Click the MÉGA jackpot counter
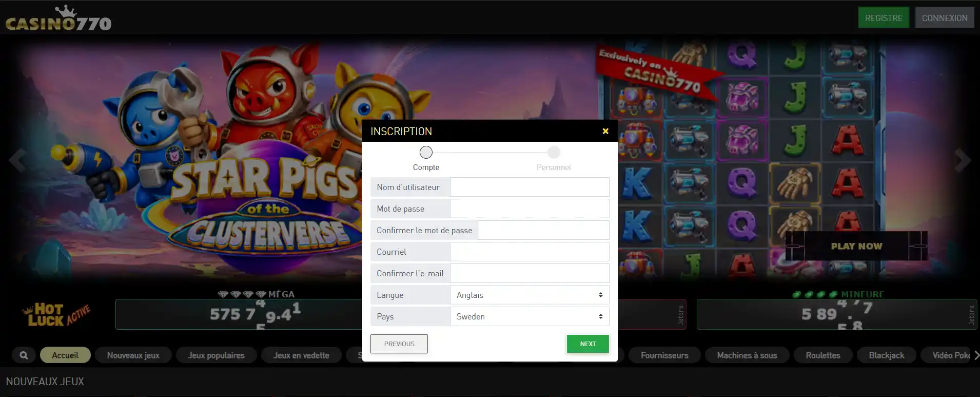 pos(239,314)
